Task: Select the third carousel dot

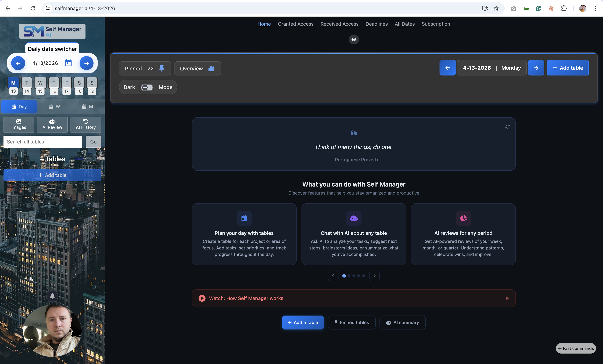Action: pyautogui.click(x=354, y=275)
